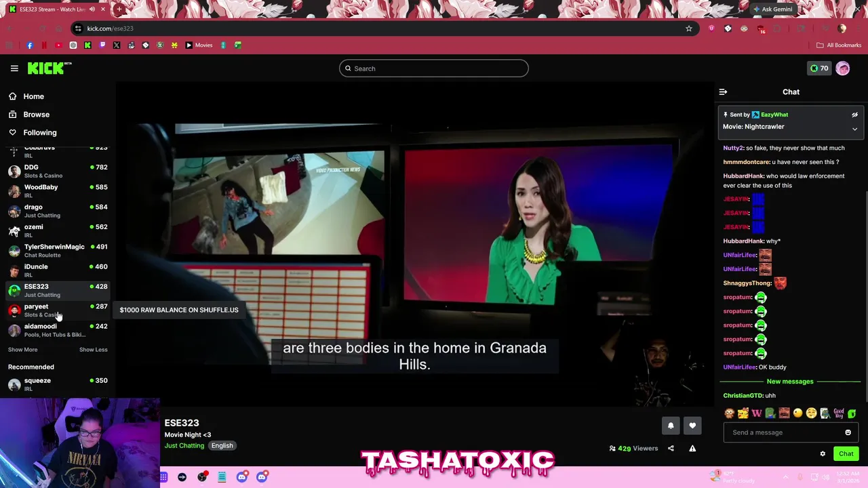Open aidamoodi channel in sidebar
This screenshot has height=488, width=868.
(x=58, y=330)
